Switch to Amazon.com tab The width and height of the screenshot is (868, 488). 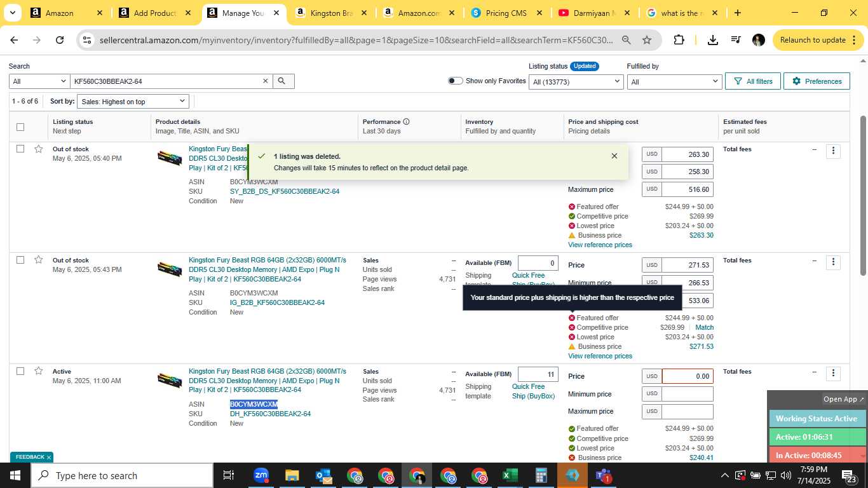pos(419,13)
